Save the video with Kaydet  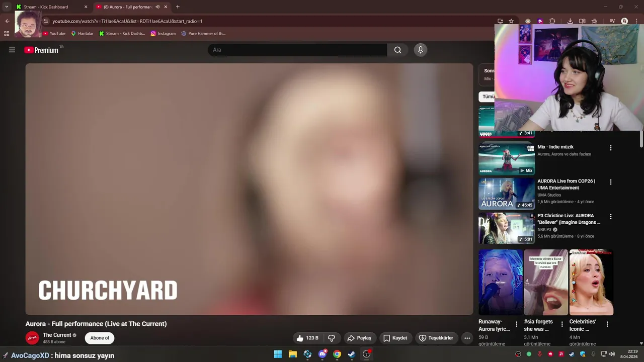[395, 338]
